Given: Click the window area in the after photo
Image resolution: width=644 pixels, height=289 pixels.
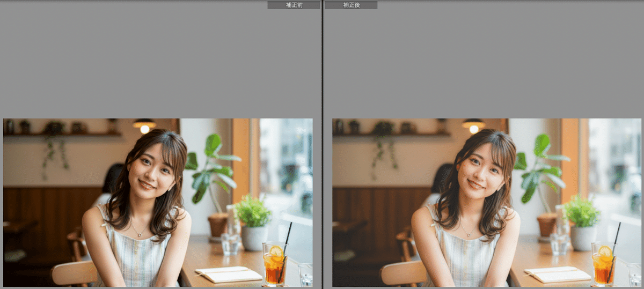Looking at the screenshot, I should (x=614, y=161).
